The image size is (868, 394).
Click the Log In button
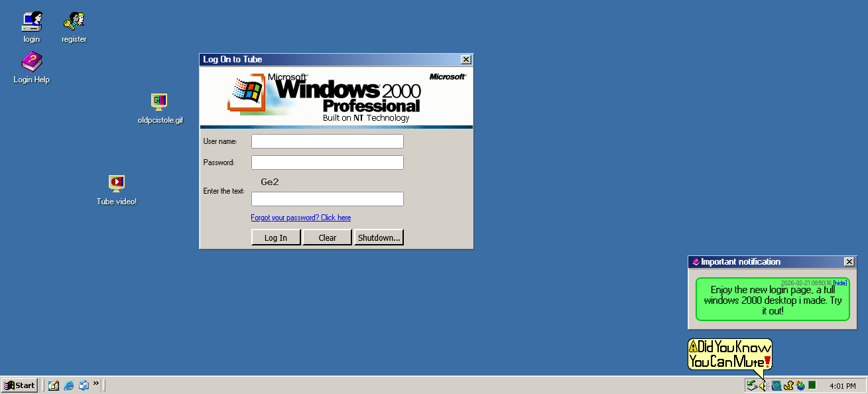coord(276,237)
